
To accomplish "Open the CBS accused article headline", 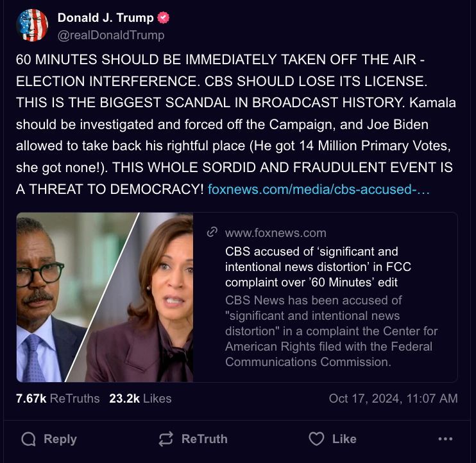I will pyautogui.click(x=311, y=266).
